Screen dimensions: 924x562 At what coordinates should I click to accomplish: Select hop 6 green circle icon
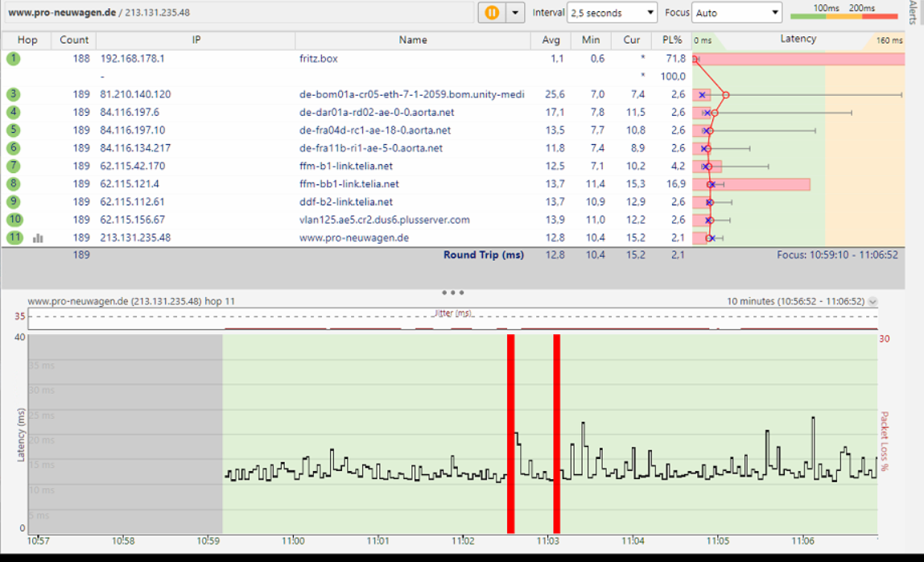[x=13, y=148]
